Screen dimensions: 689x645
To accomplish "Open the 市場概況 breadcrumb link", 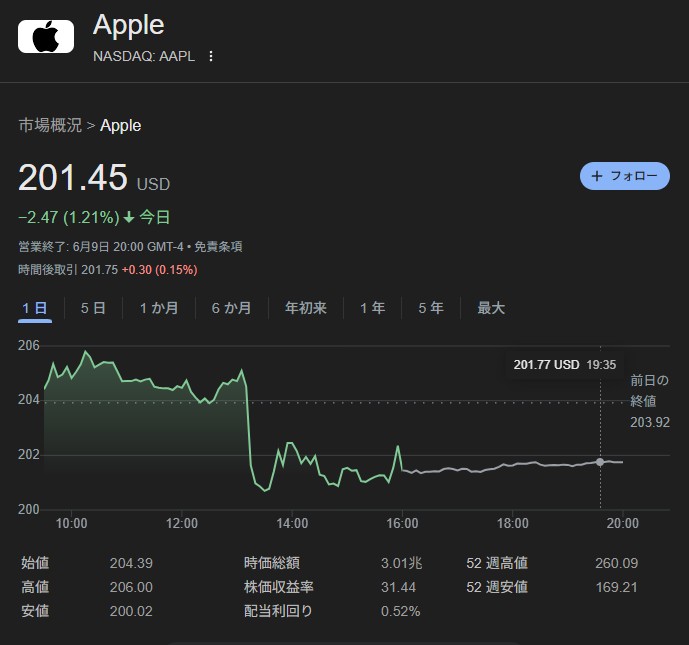I will (50, 125).
